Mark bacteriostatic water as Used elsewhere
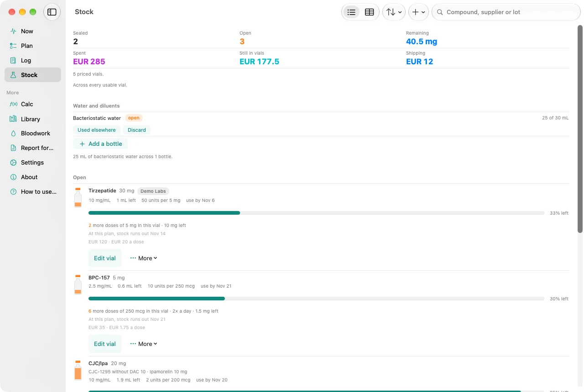 point(97,130)
